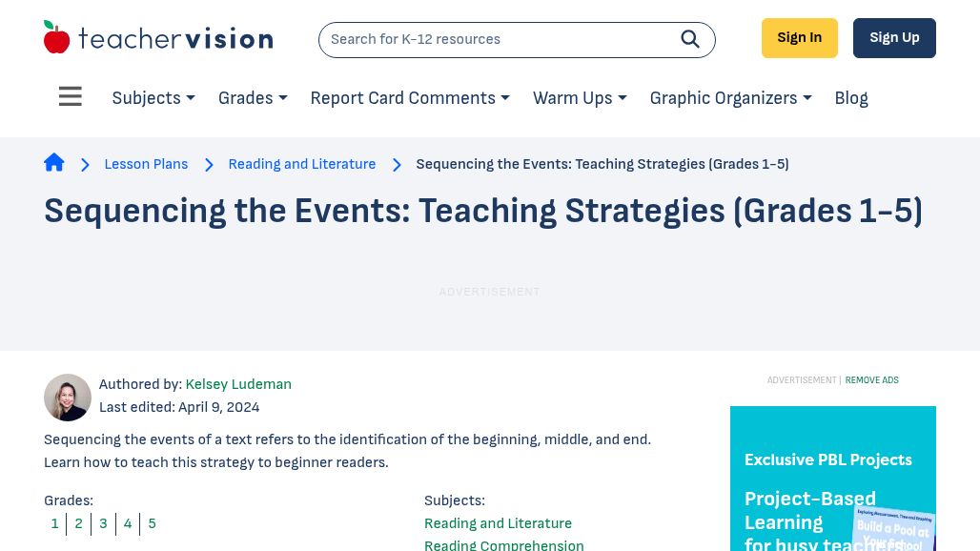Image resolution: width=980 pixels, height=551 pixels.
Task: Open Reading and Literature breadcrumb link
Action: point(302,164)
